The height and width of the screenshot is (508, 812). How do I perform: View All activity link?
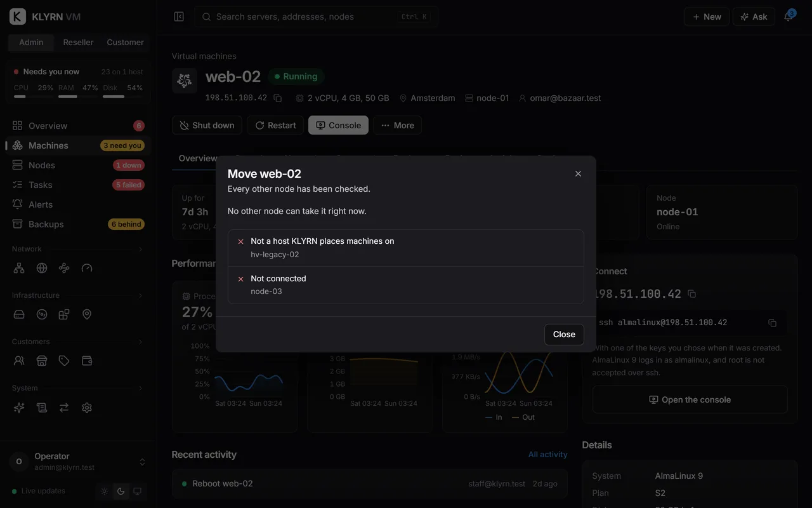(548, 455)
